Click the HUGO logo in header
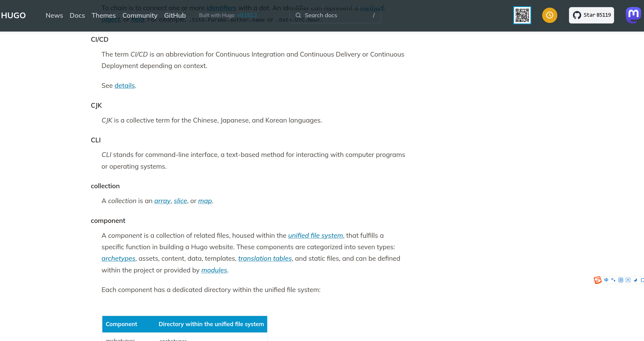Image resolution: width=644 pixels, height=341 pixels. (x=13, y=15)
